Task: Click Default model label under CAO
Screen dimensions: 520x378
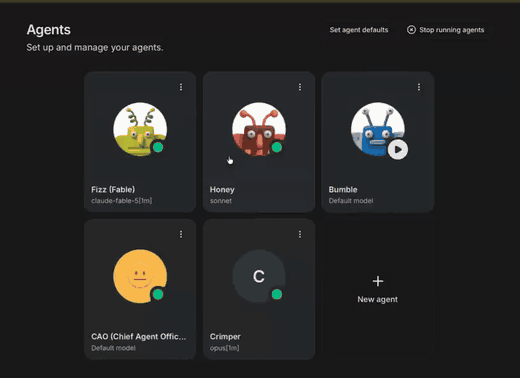Action: coord(113,348)
